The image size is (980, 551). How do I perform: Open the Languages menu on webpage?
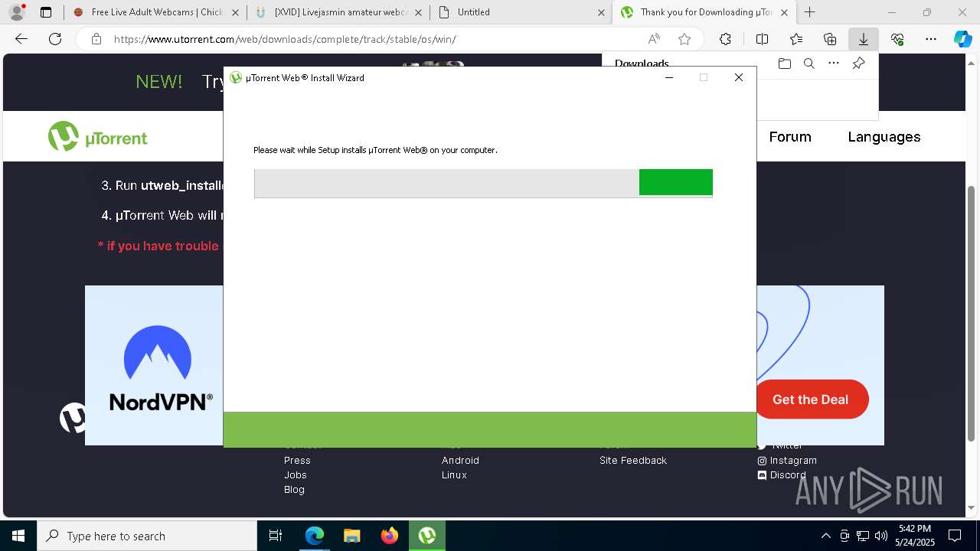(x=884, y=137)
